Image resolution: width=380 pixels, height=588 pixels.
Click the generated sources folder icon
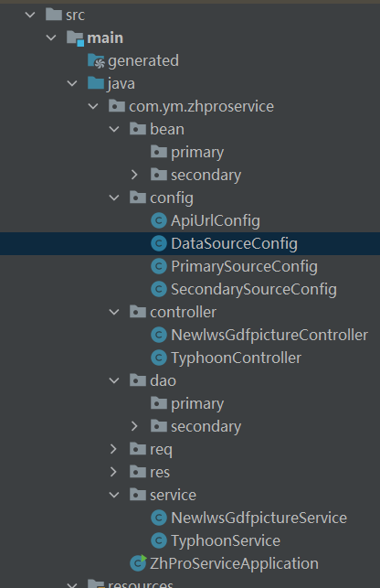tap(96, 60)
